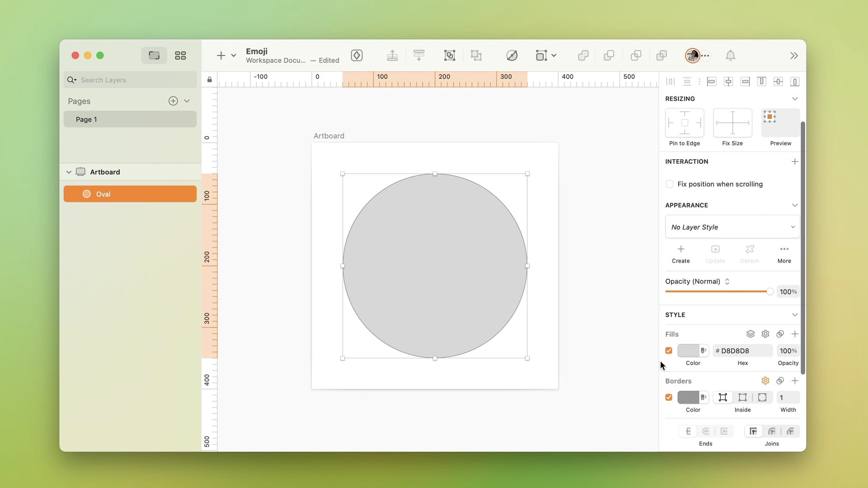Click the Create layer style button
The image size is (868, 488).
coord(681,254)
